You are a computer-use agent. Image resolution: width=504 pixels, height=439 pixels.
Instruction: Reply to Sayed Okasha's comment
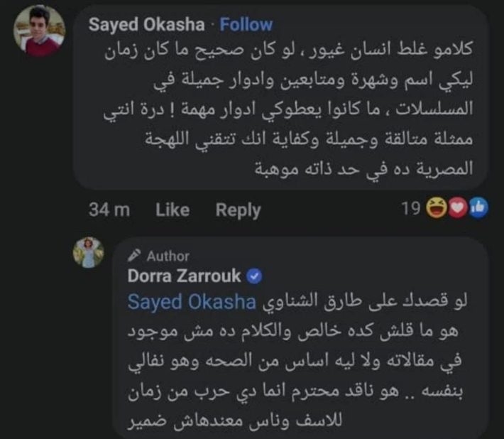pyautogui.click(x=239, y=210)
